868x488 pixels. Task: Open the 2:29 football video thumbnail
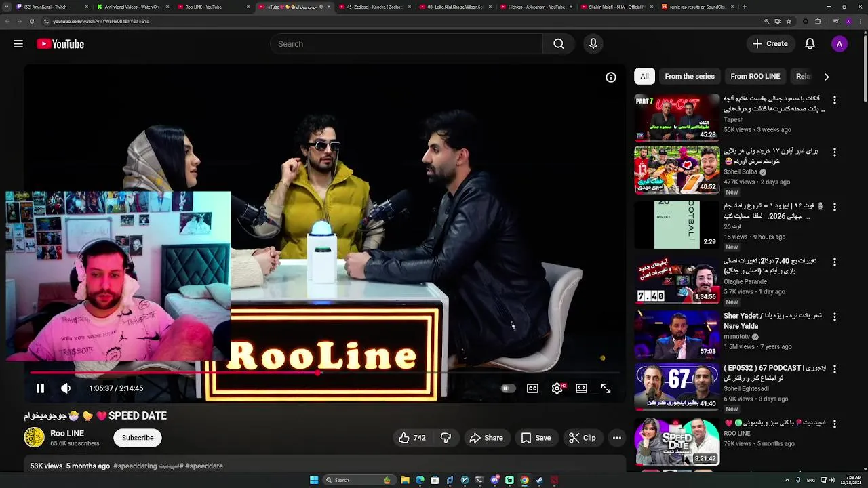(677, 225)
